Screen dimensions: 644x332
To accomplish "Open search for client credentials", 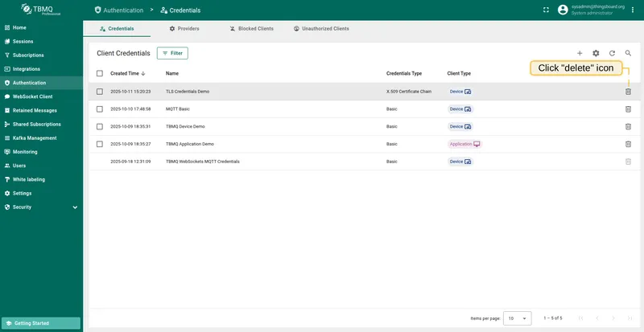I will pos(628,53).
